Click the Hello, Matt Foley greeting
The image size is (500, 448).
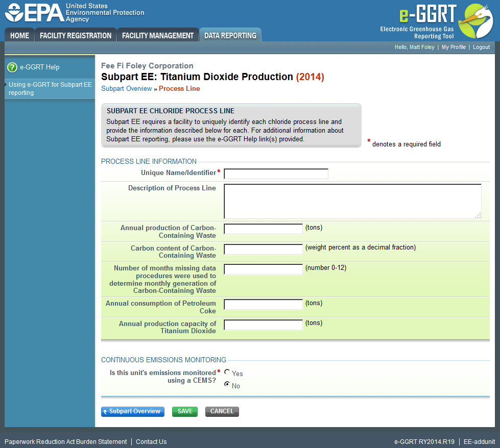(x=415, y=47)
